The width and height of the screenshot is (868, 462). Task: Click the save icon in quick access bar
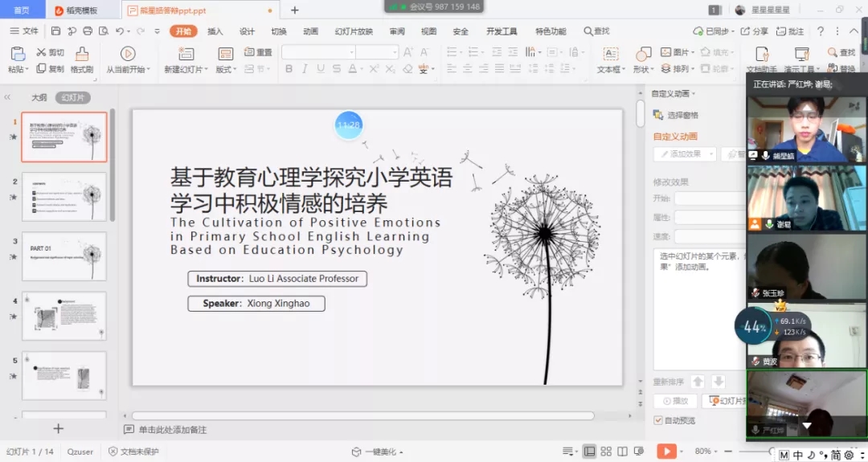[55, 31]
